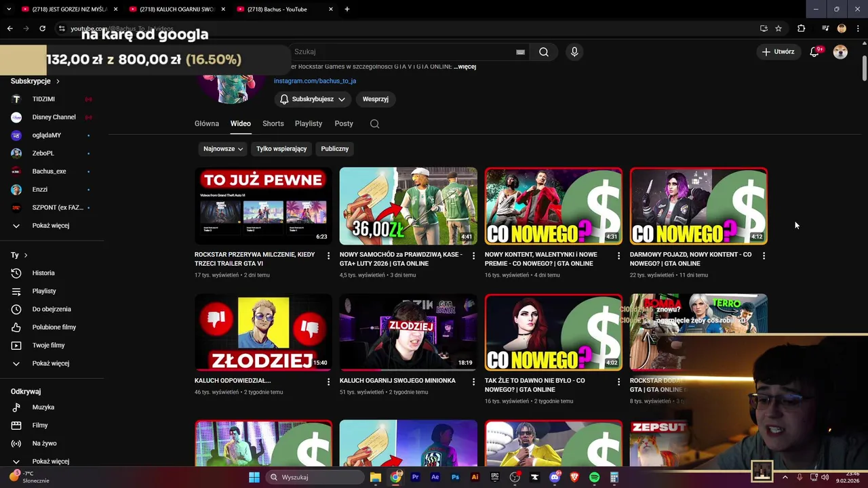Select the Publiczny filter chip
The image size is (868, 488).
335,148
